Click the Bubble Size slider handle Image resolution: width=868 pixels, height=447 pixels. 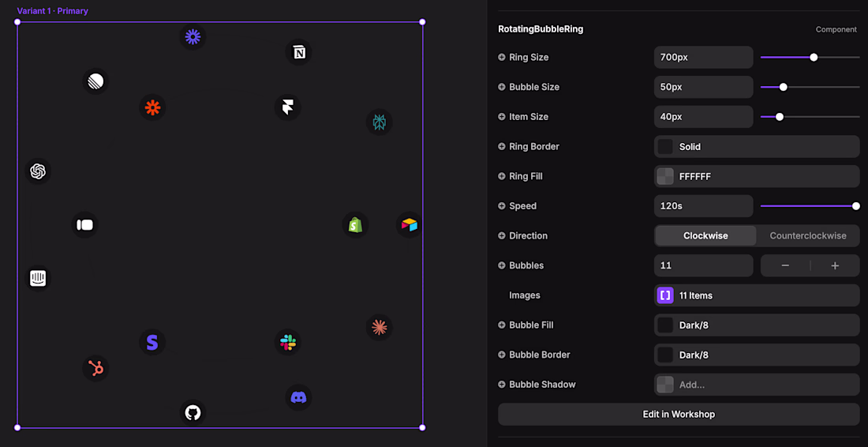point(783,87)
